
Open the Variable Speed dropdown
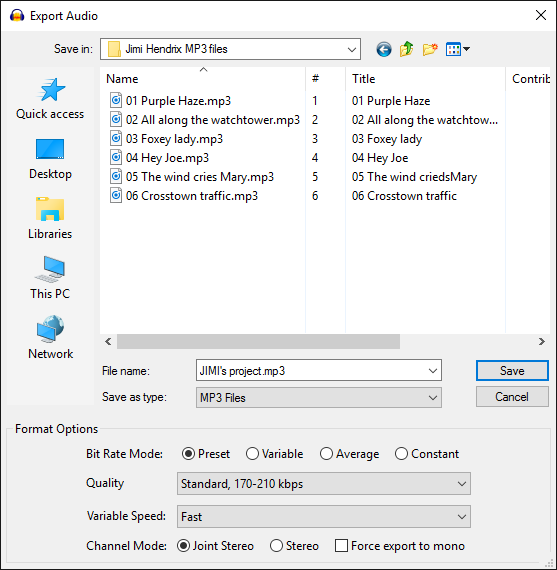coord(324,517)
